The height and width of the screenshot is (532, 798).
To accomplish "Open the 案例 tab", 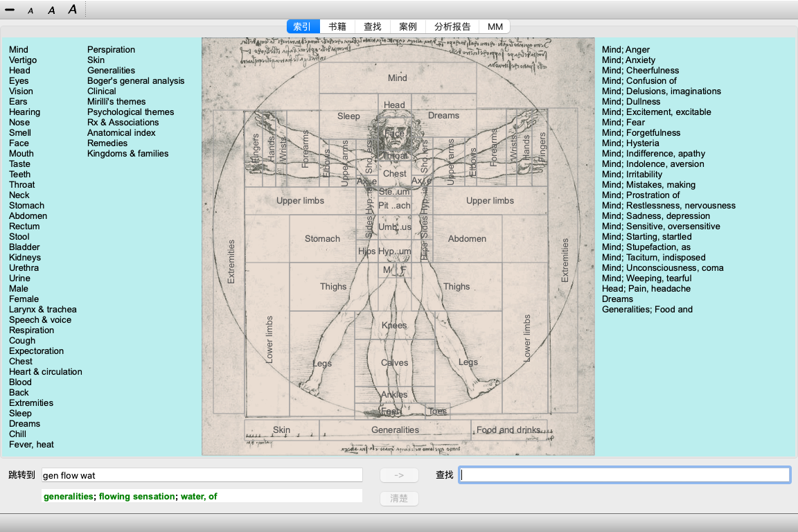I will click(408, 26).
